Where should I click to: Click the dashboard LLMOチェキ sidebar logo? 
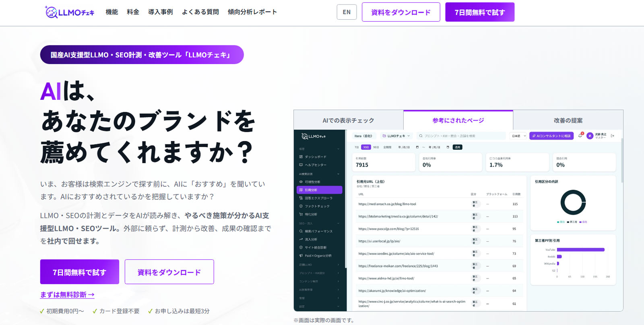coord(314,136)
